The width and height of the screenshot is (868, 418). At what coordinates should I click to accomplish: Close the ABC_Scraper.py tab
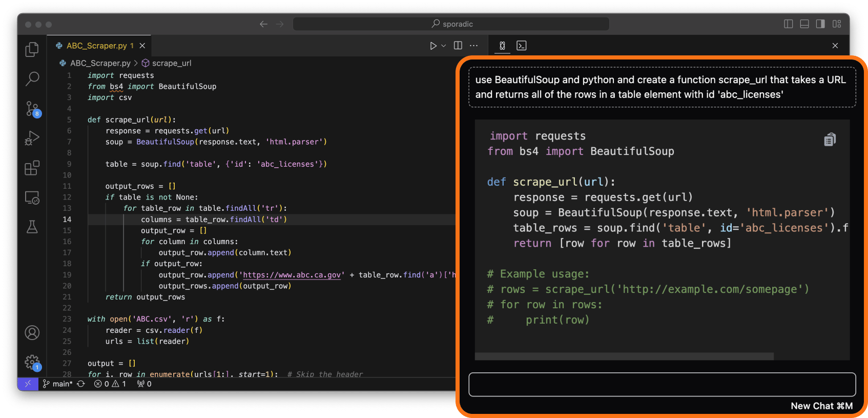coord(142,46)
